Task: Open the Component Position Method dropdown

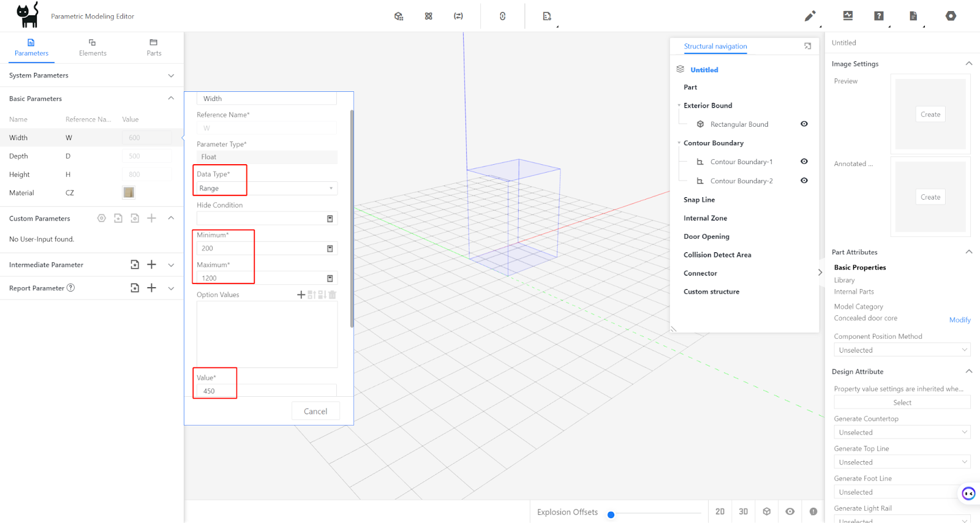Action: [902, 350]
